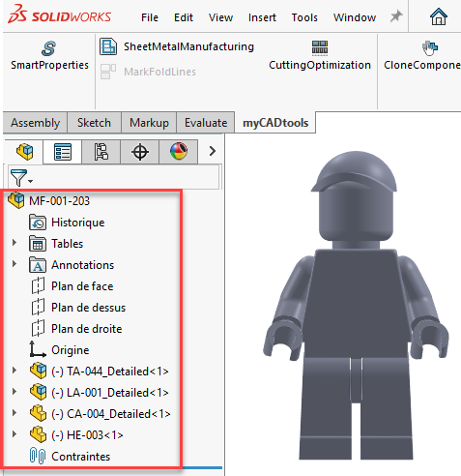
Task: Expand the TA-044_Detailed<1> component
Action: click(14, 370)
